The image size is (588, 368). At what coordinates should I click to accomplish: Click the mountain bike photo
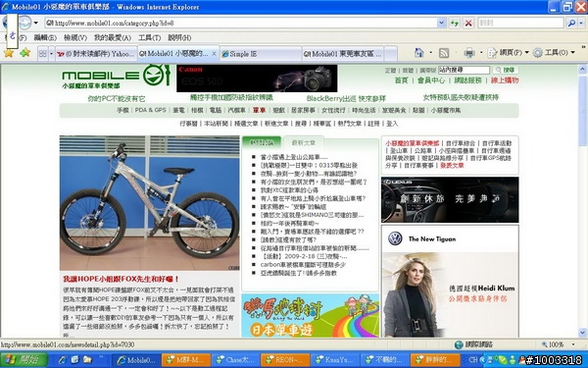[149, 203]
